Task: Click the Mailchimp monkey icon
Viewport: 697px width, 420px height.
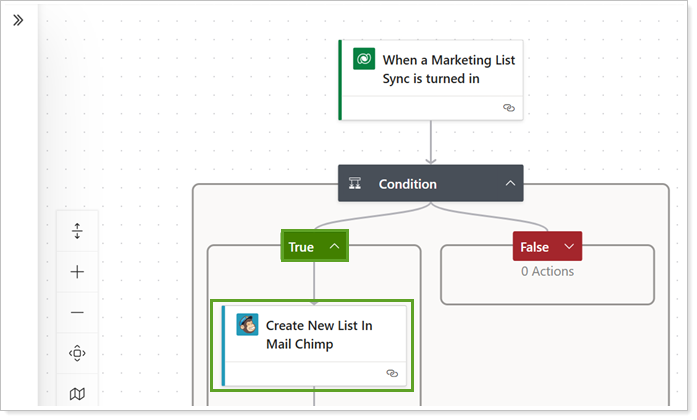Action: click(247, 325)
